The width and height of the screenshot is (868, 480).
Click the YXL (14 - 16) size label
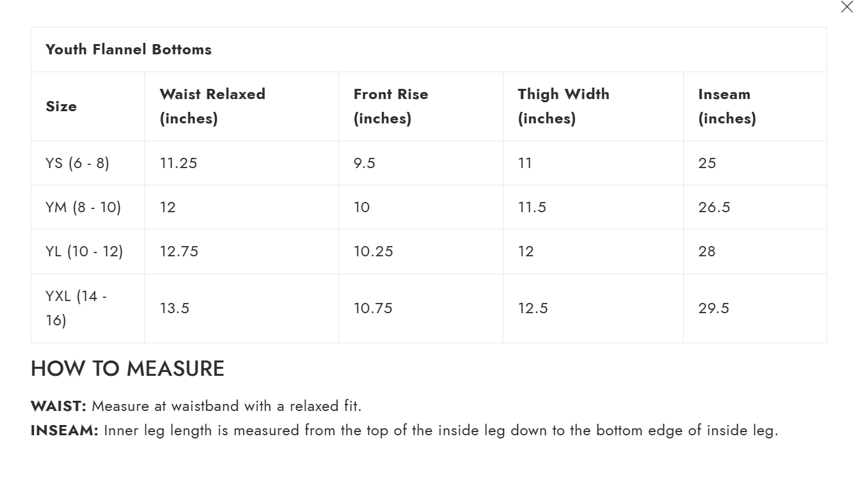(76, 308)
